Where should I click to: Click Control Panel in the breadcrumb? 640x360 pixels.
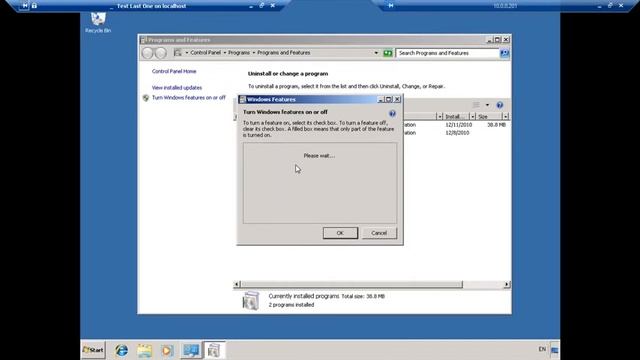click(205, 53)
